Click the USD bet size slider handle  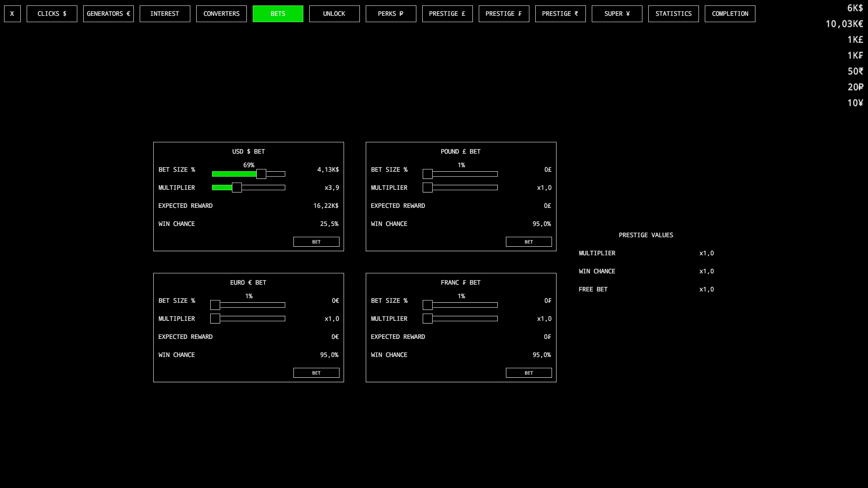coord(261,174)
